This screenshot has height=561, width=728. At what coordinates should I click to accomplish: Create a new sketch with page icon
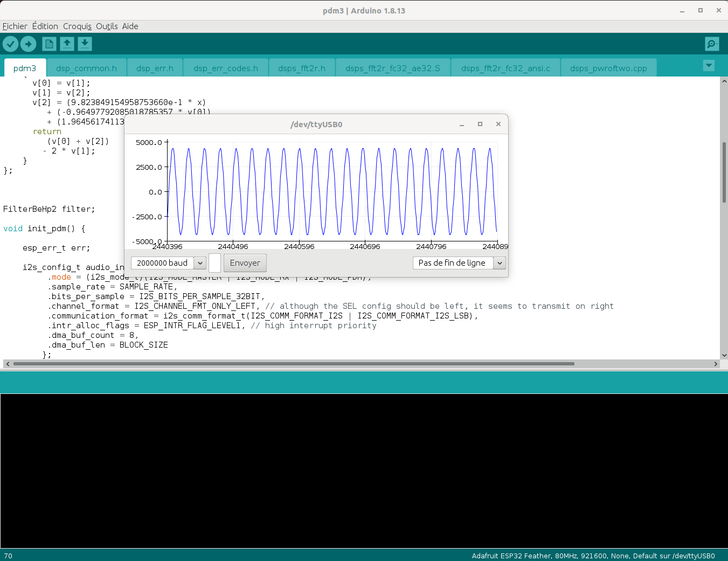coord(49,44)
